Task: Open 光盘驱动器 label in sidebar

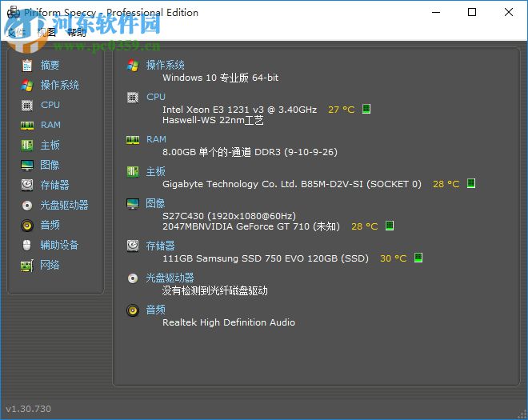Action: pyautogui.click(x=64, y=205)
